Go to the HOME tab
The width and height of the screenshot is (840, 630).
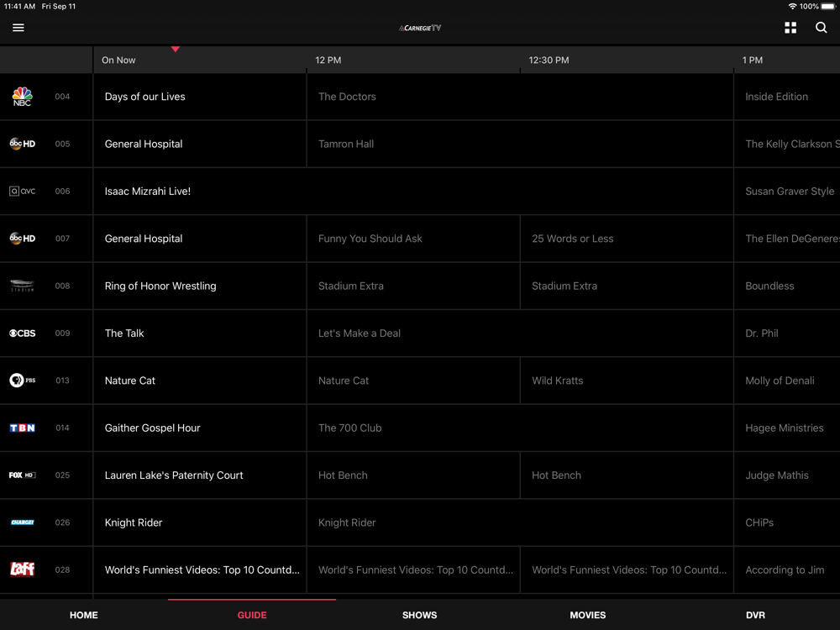pos(83,615)
